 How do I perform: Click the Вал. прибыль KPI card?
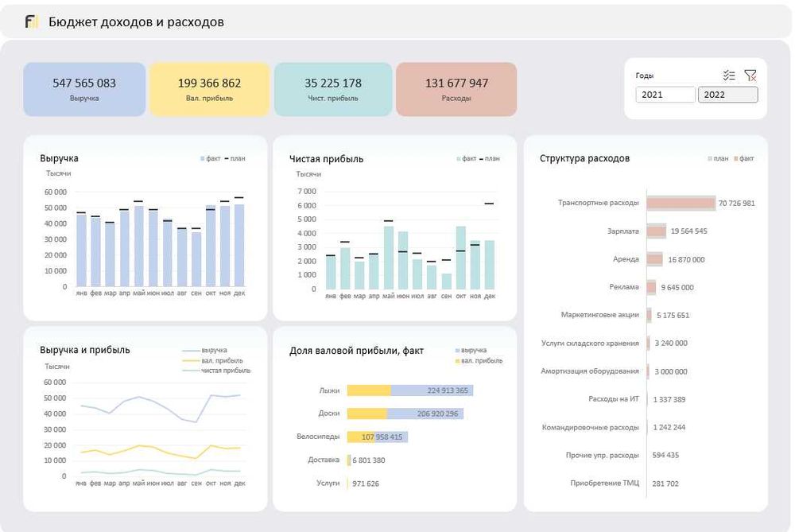pos(209,89)
